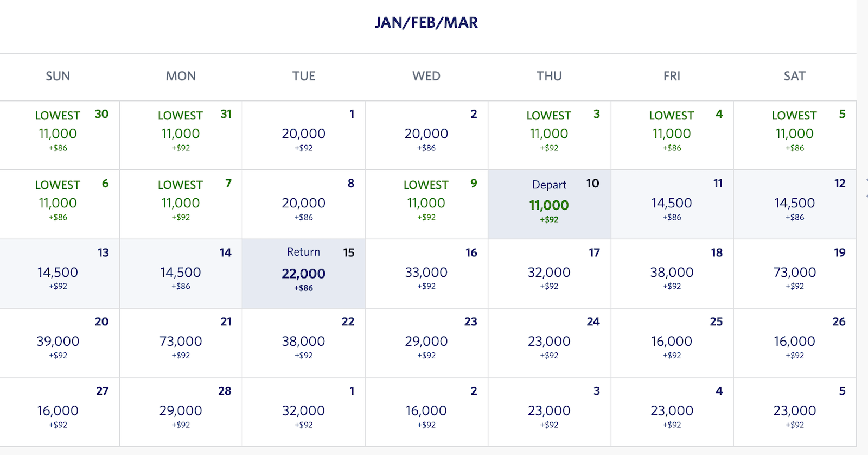Select Sunday the 27th date cell
This screenshot has height=455, width=868.
tap(58, 412)
